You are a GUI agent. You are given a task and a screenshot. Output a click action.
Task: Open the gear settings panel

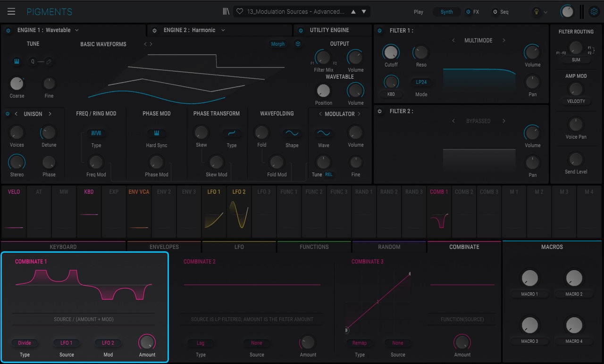click(594, 12)
